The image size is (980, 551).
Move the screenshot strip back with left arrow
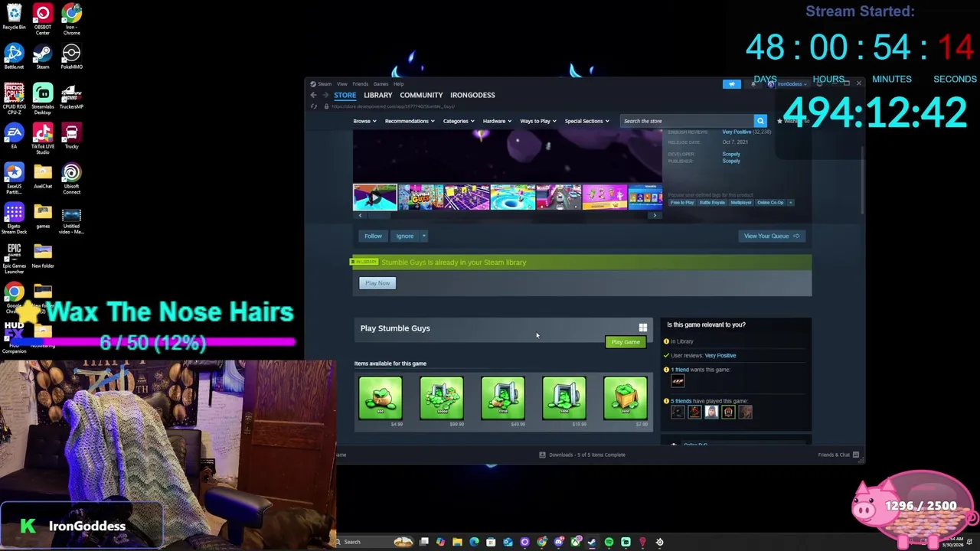[x=360, y=216]
